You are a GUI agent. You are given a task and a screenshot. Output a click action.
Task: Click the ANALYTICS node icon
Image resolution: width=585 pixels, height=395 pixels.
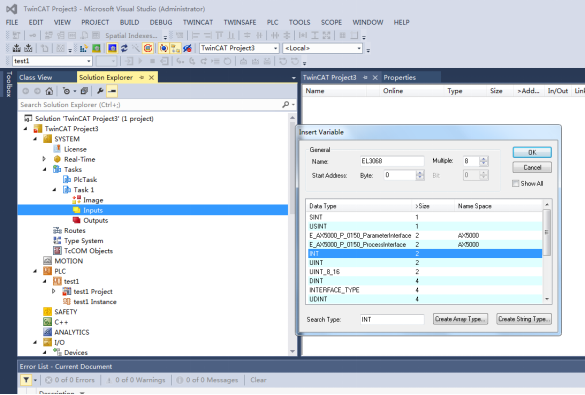tap(47, 332)
